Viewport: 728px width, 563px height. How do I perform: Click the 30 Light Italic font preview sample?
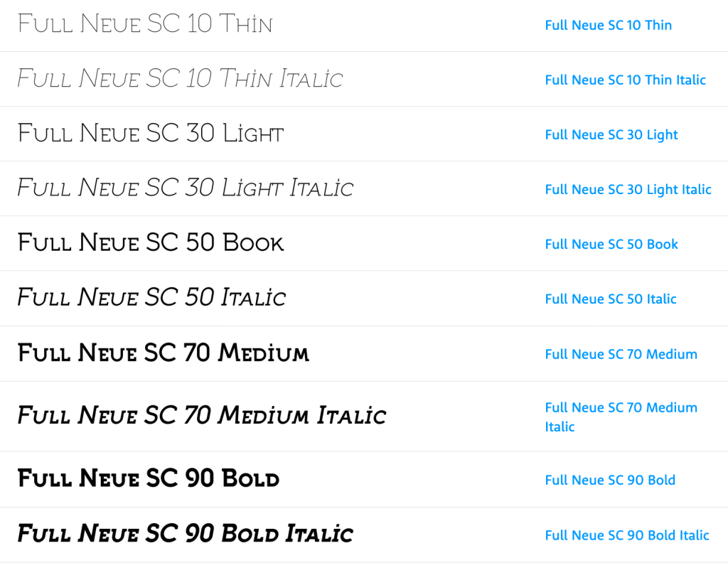[x=185, y=188]
